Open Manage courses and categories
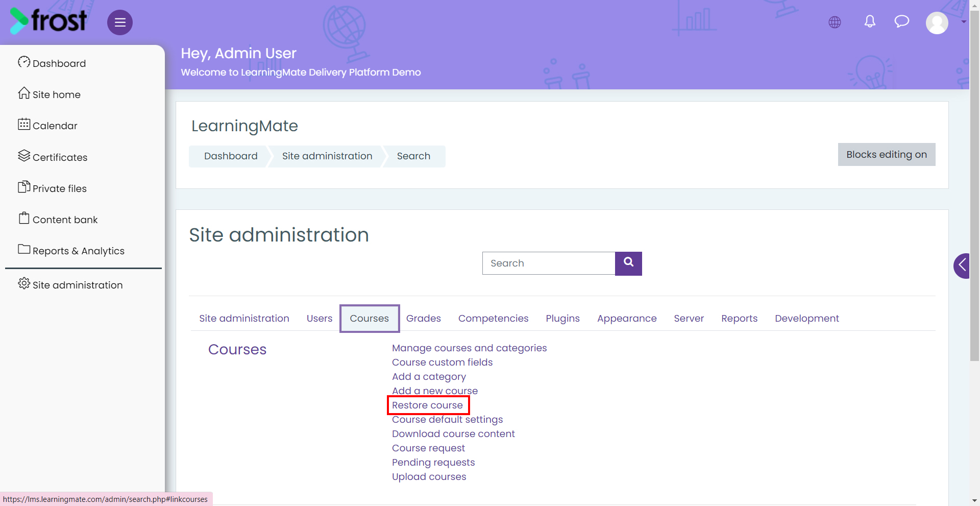Screen dimensions: 980x506 pos(470,348)
